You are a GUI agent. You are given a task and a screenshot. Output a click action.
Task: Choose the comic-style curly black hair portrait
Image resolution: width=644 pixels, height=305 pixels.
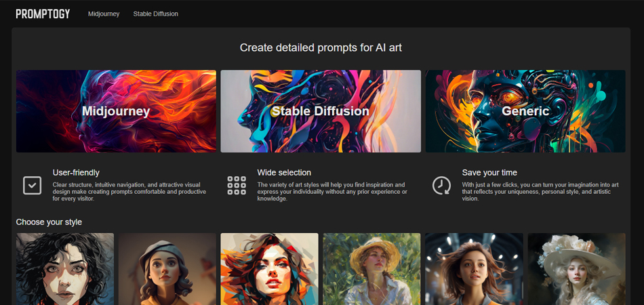tap(65, 269)
